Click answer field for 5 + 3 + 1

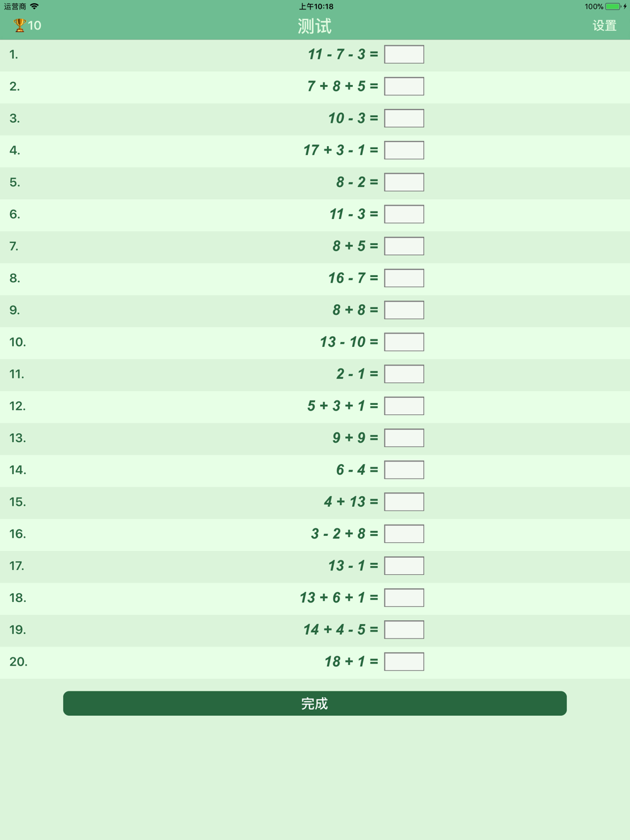coord(404,406)
